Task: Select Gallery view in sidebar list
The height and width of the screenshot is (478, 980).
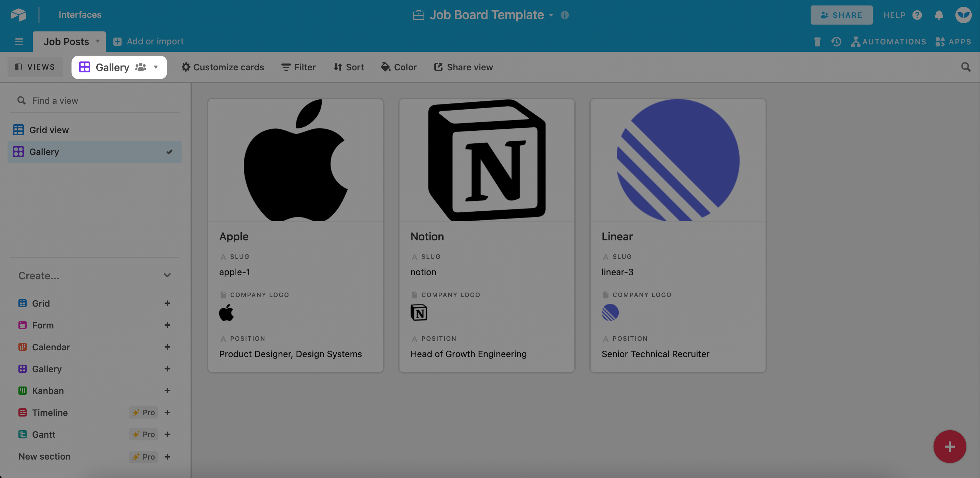Action: tap(95, 152)
